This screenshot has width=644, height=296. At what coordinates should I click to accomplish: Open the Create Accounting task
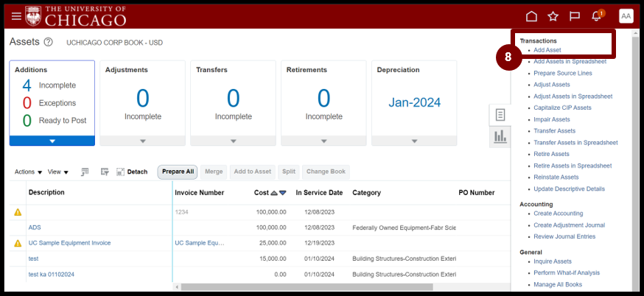point(559,214)
